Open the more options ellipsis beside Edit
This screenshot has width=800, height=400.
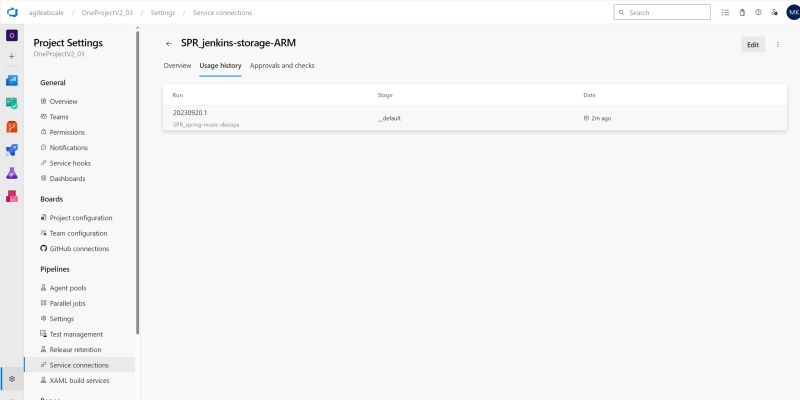[x=778, y=45]
